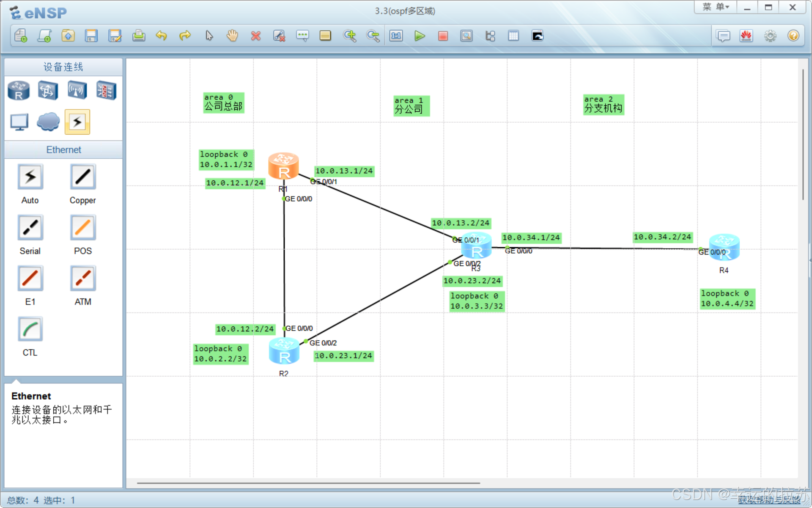The width and height of the screenshot is (812, 508).
Task: Select the hand drag tool
Action: click(x=232, y=36)
